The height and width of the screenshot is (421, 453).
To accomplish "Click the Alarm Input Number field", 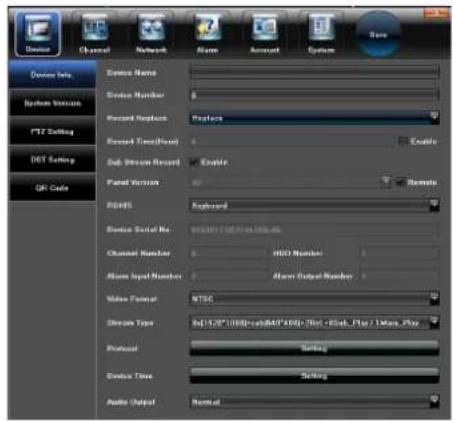I will tap(229, 276).
